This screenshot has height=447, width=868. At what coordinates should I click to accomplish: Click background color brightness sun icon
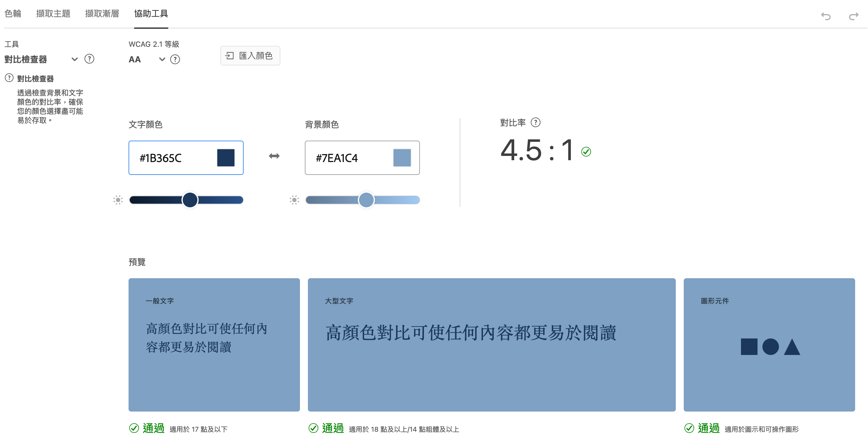pyautogui.click(x=294, y=200)
